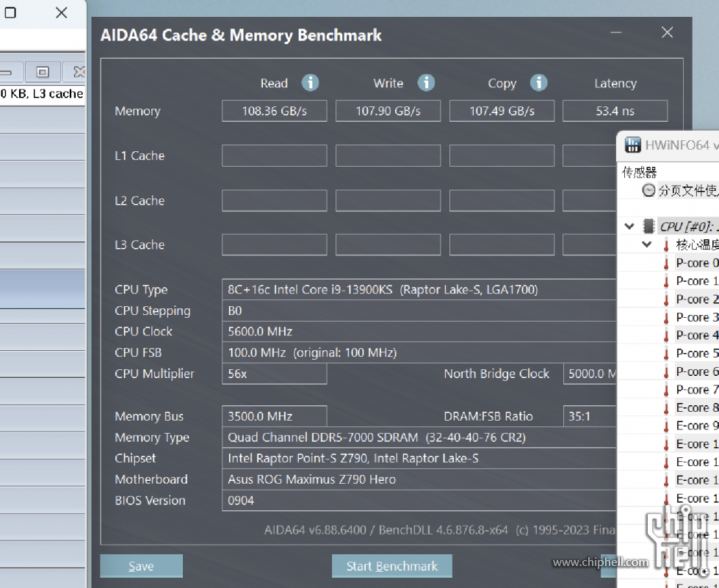This screenshot has width=719, height=588.
Task: Select the 分页文件使 sensor row label
Action: point(688,189)
